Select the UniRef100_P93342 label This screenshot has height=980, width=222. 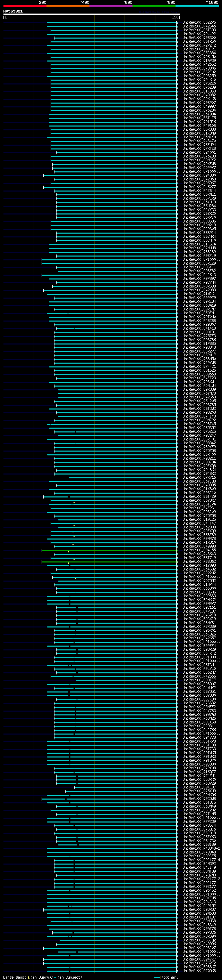(x=199, y=443)
